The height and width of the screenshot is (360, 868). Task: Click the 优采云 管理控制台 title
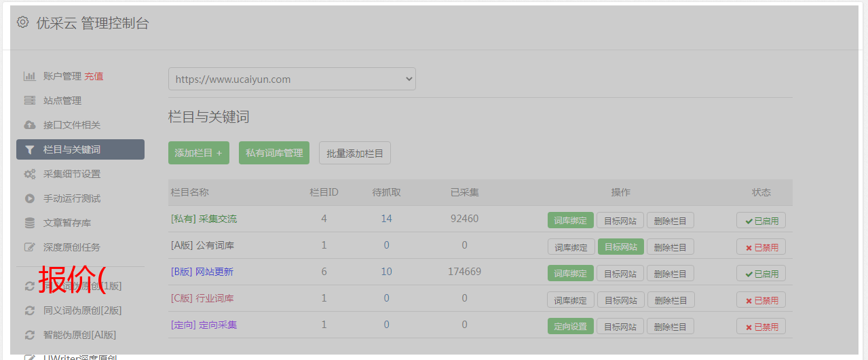click(92, 23)
